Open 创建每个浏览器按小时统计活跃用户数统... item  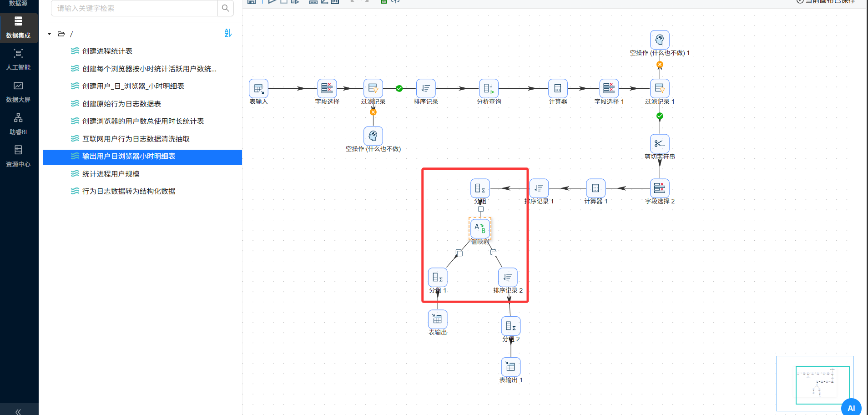(149, 69)
